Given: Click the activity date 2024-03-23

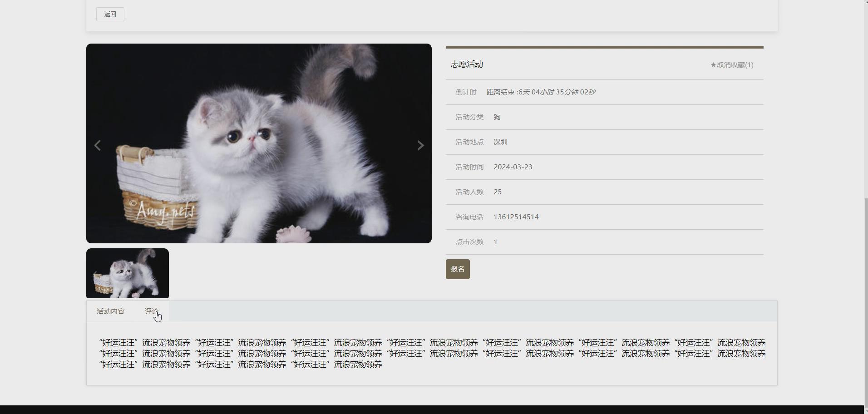Looking at the screenshot, I should point(513,167).
